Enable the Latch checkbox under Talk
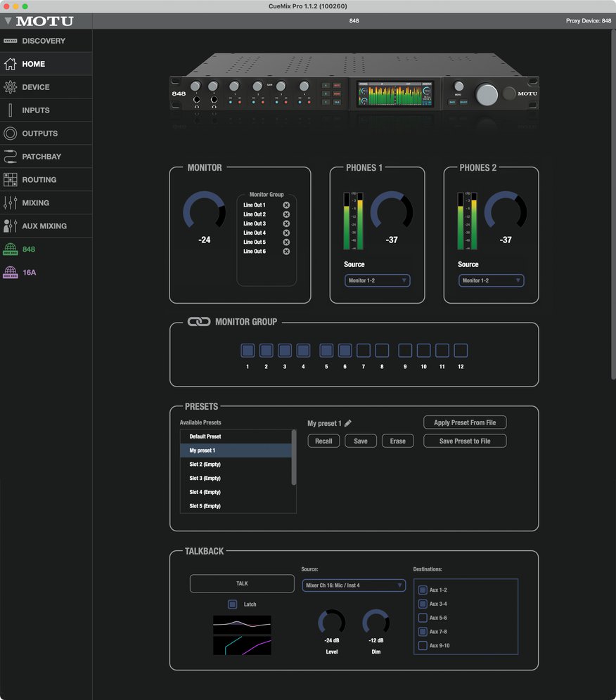The image size is (616, 700). [x=233, y=604]
